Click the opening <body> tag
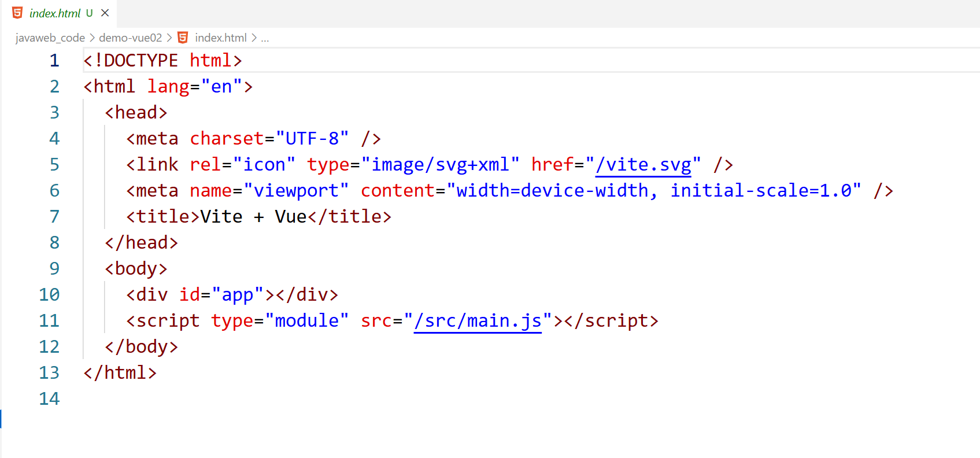980x458 pixels. click(x=136, y=269)
